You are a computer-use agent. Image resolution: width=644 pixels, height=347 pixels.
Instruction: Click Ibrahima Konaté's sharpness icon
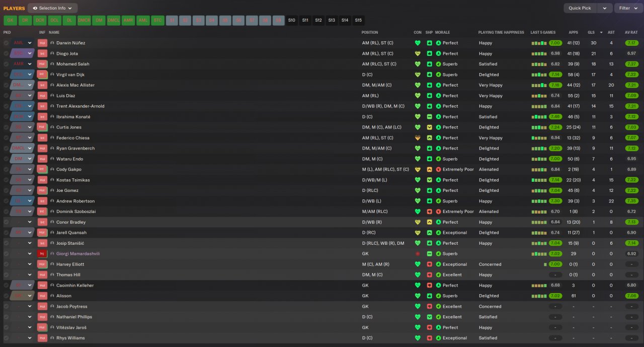[x=429, y=117]
